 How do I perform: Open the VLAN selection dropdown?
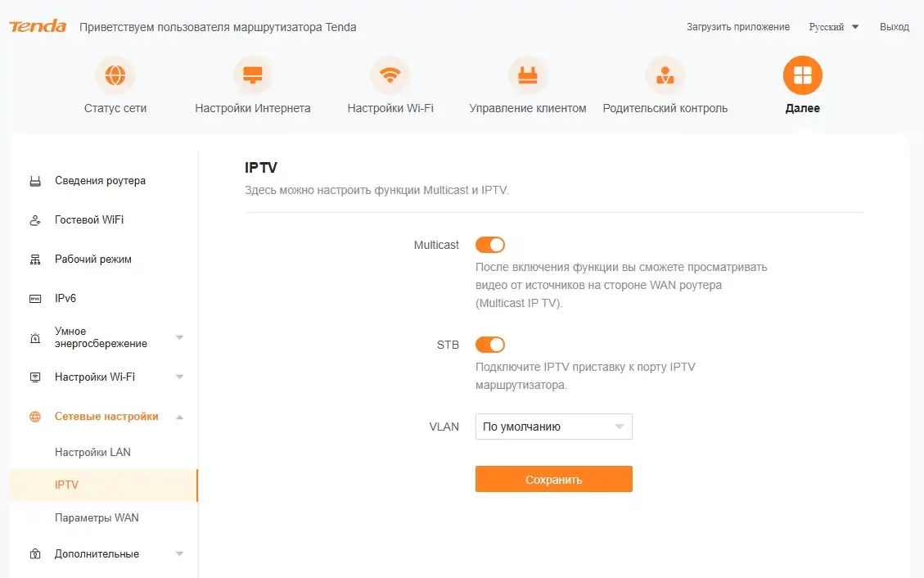coord(553,426)
